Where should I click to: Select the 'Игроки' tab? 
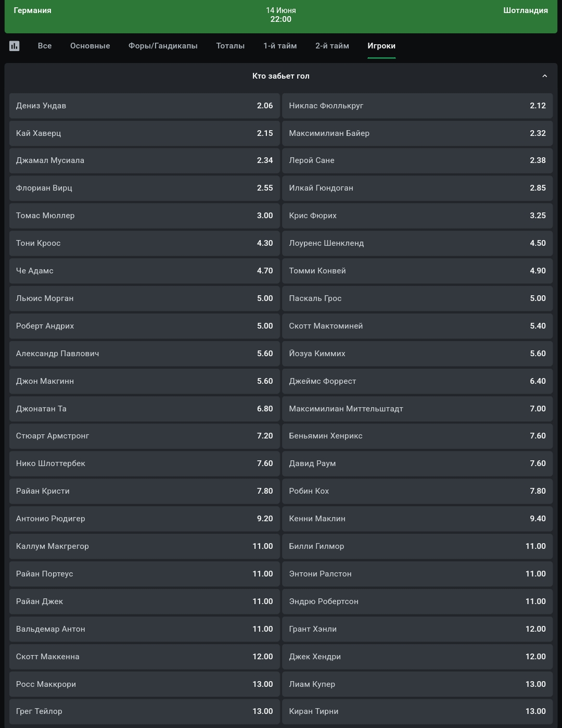381,46
